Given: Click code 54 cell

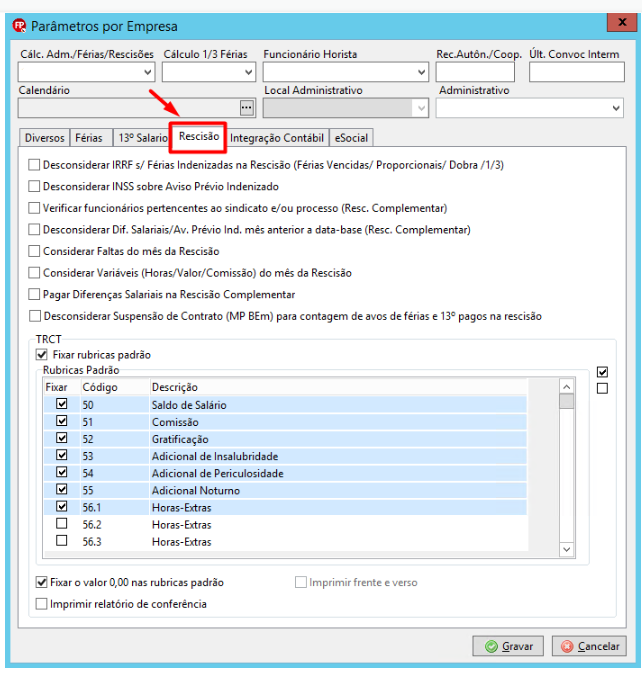Looking at the screenshot, I should [115, 473].
